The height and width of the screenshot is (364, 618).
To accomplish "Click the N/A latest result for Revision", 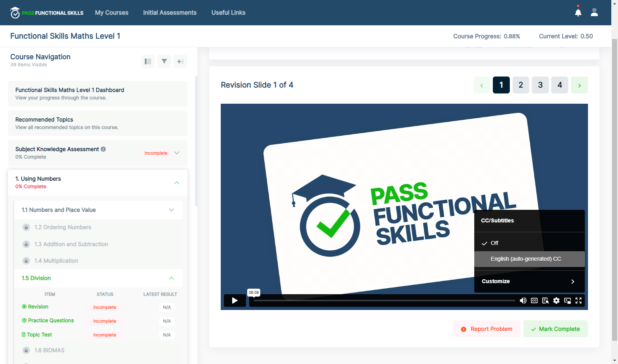I will (x=167, y=307).
